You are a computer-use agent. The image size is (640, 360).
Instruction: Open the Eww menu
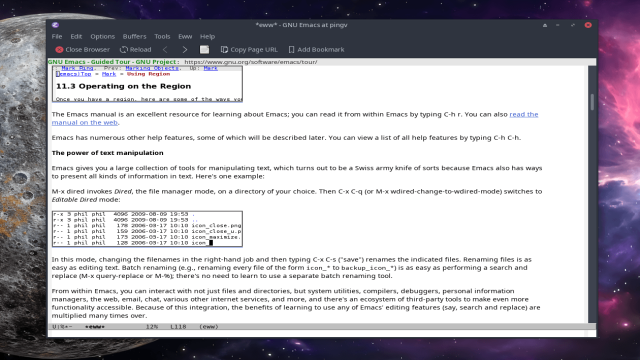point(185,36)
